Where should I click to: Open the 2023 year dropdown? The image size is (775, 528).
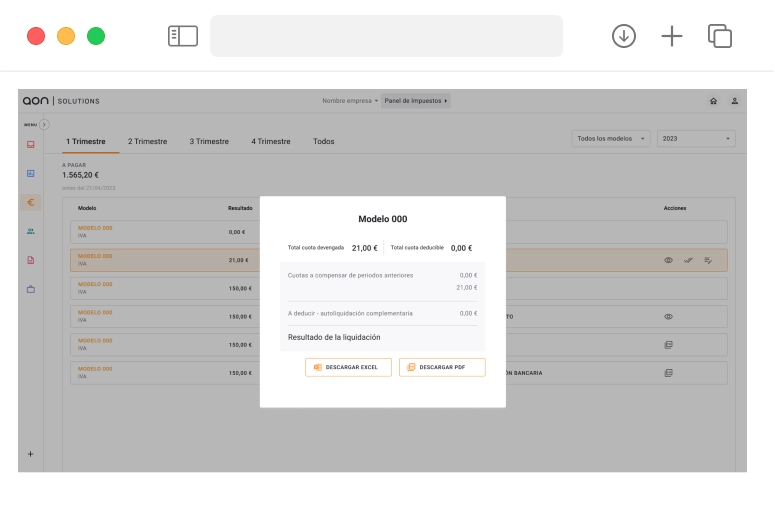point(696,139)
